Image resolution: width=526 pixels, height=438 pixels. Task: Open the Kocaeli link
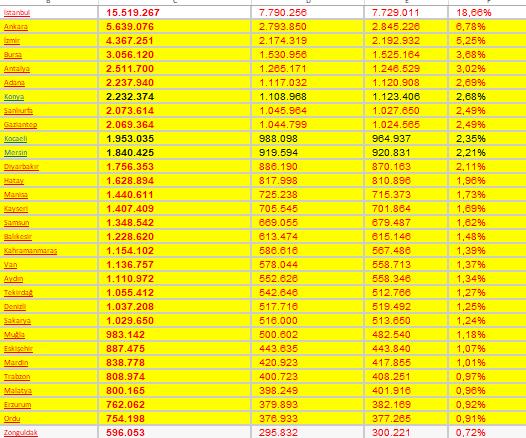[15, 139]
